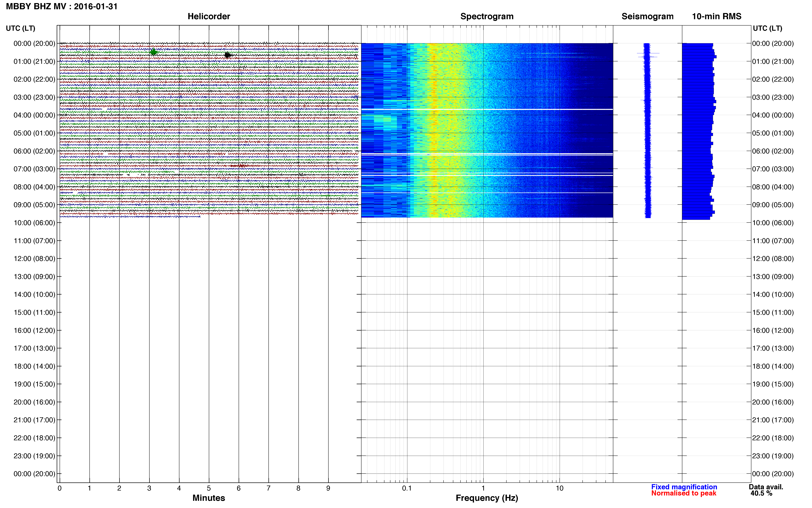Click the UTC (LT) label above the Helicorder axis
Viewport: 812px width, 508px height.
click(x=21, y=28)
